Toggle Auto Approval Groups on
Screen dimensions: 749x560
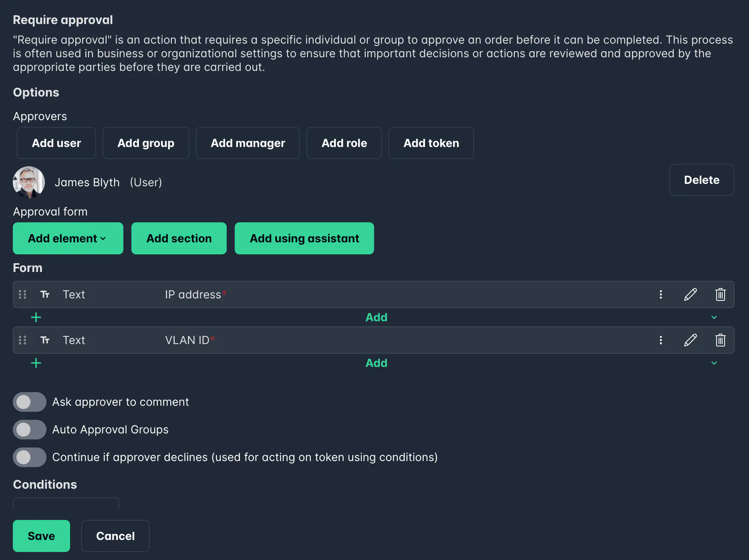coord(29,429)
